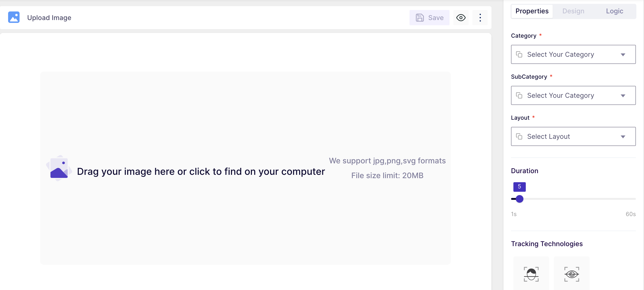The height and width of the screenshot is (290, 644).
Task: Click the Save floppy disk icon
Action: [x=420, y=17]
